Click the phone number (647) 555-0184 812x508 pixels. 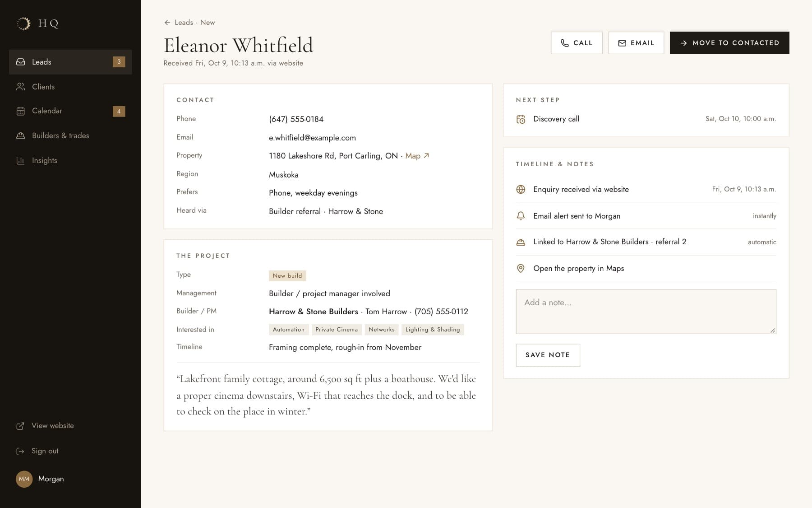click(x=296, y=119)
